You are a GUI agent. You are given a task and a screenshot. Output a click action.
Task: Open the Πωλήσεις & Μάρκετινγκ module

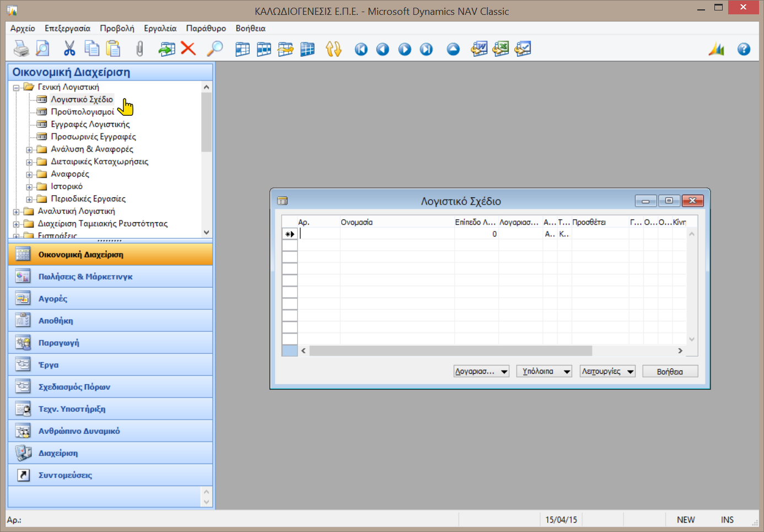coord(110,277)
